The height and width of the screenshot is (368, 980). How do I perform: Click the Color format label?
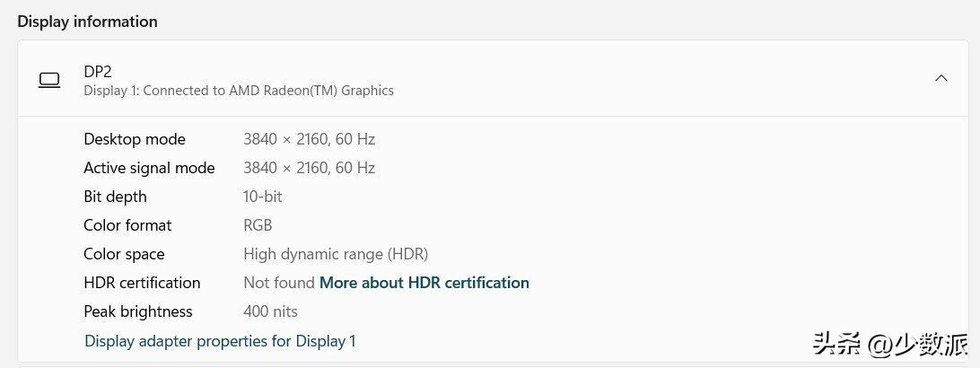(x=127, y=225)
